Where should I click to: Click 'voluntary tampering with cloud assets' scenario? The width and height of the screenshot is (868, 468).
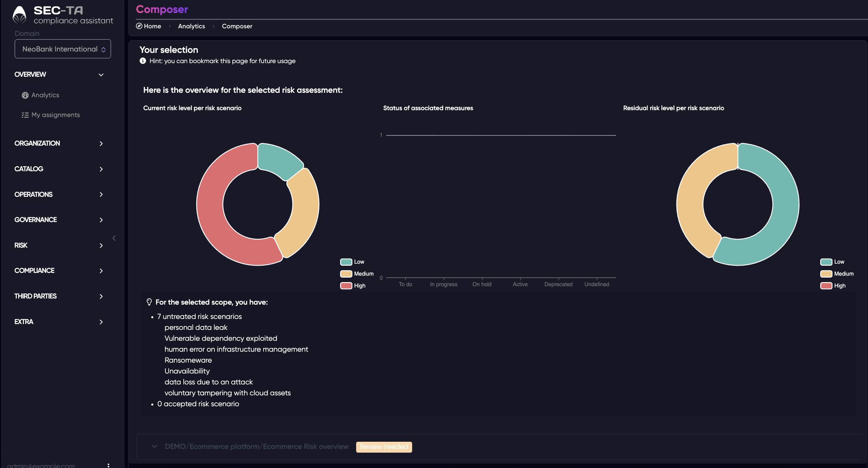point(228,393)
